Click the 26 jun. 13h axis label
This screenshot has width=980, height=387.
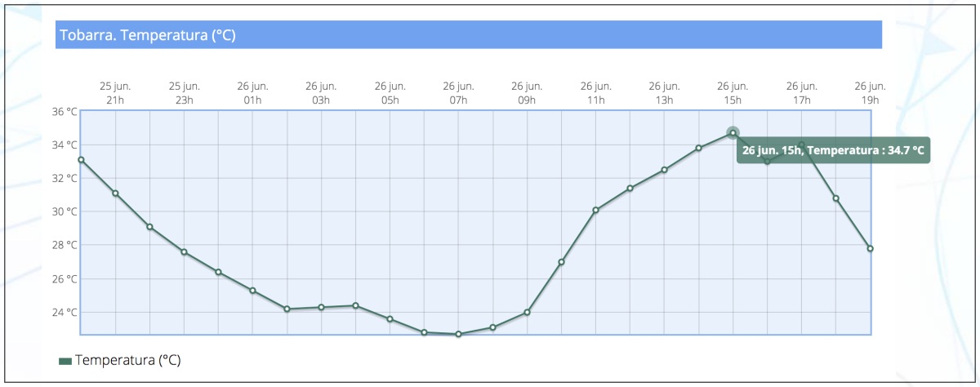(664, 93)
